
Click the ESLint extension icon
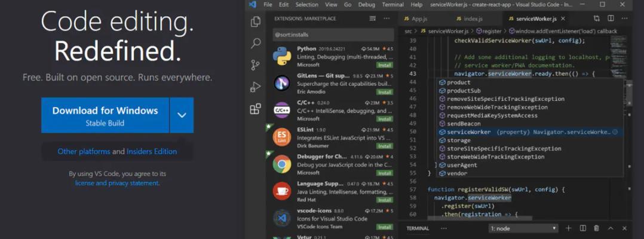pyautogui.click(x=282, y=137)
